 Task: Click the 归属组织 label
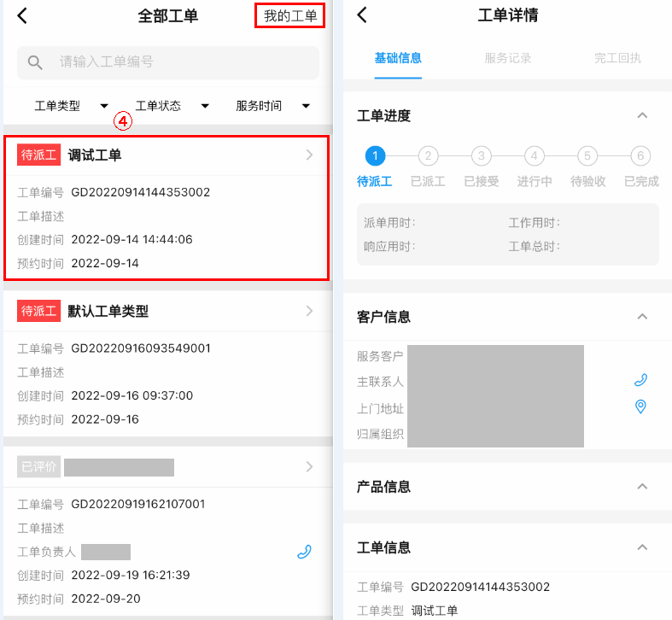point(380,435)
